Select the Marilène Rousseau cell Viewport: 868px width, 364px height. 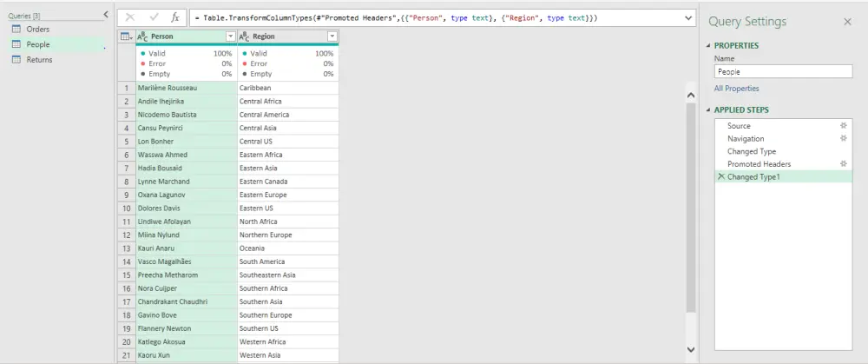tap(187, 88)
